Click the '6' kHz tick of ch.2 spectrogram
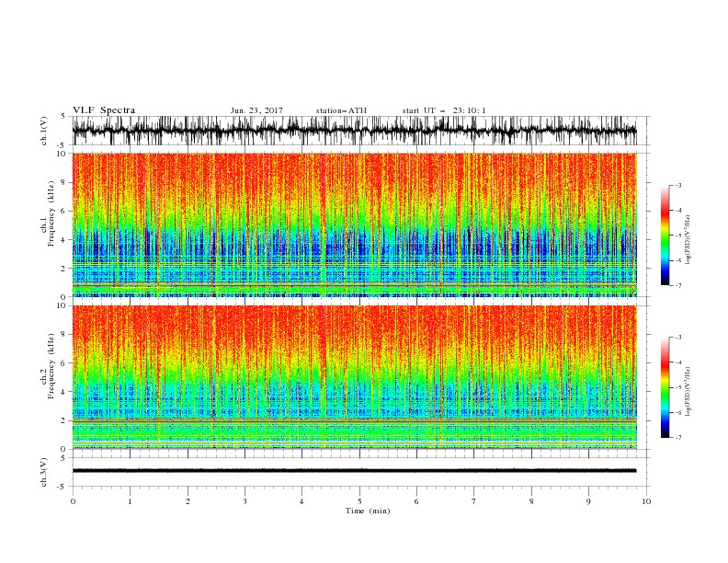The image size is (728, 563). coord(63,363)
